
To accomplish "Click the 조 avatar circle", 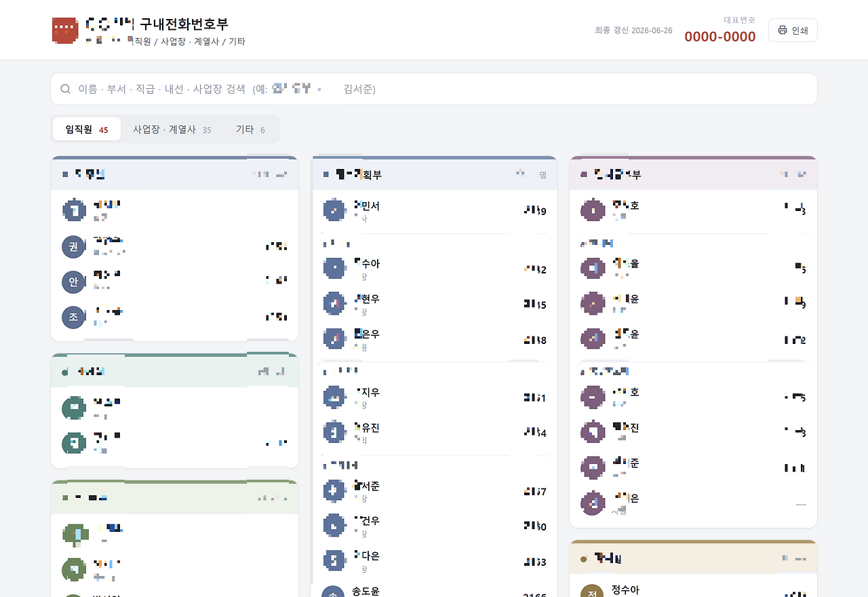I will [x=73, y=317].
